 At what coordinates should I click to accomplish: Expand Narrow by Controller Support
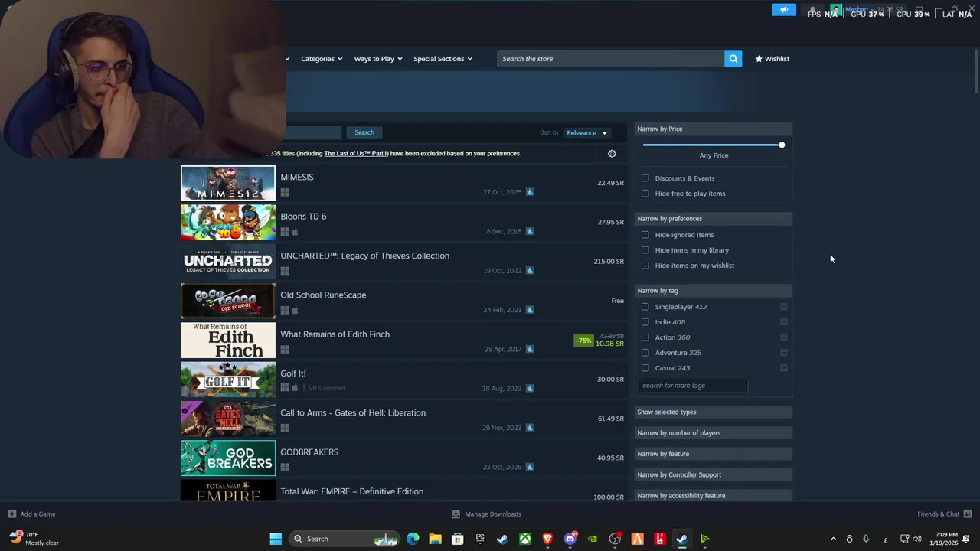(x=714, y=475)
